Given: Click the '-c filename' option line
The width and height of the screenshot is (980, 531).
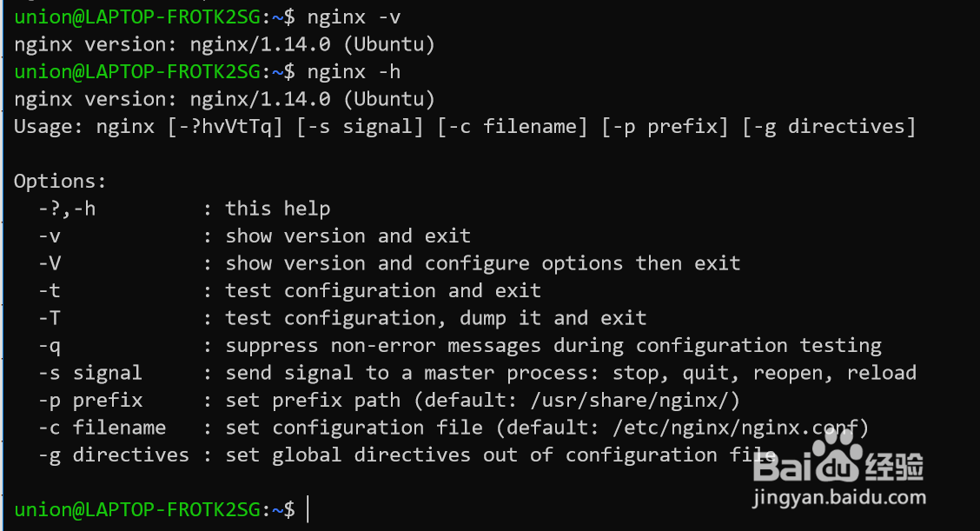Looking at the screenshot, I should (x=454, y=428).
